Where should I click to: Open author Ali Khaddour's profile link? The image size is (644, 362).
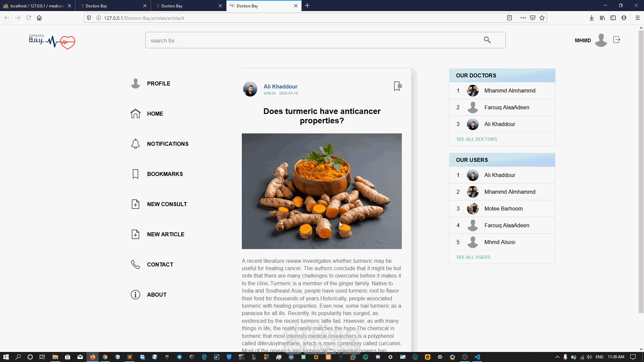click(280, 86)
